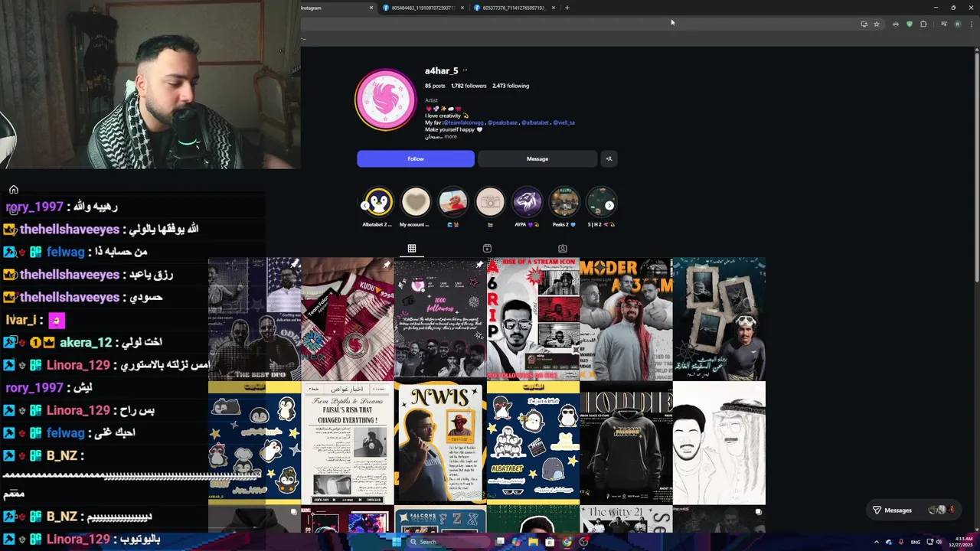This screenshot has height=551, width=980.
Task: Open the Chrome three-dot menu
Action: [971, 24]
